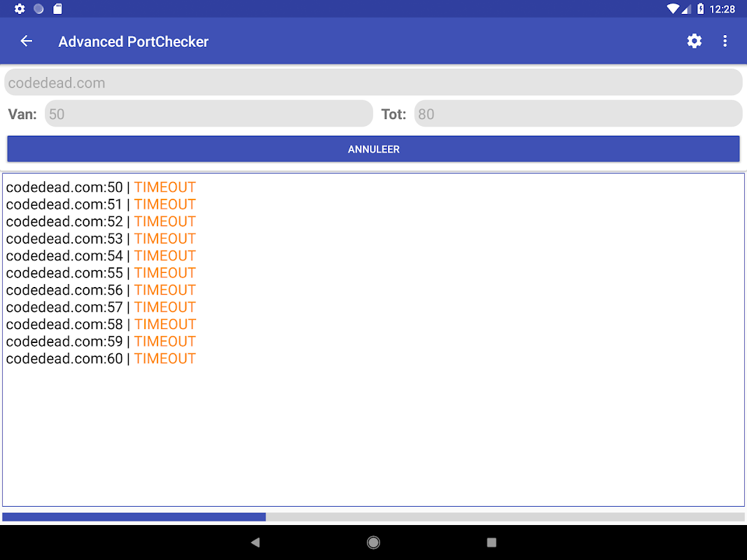Open recent apps with square button
This screenshot has height=560, width=747.
(491, 542)
